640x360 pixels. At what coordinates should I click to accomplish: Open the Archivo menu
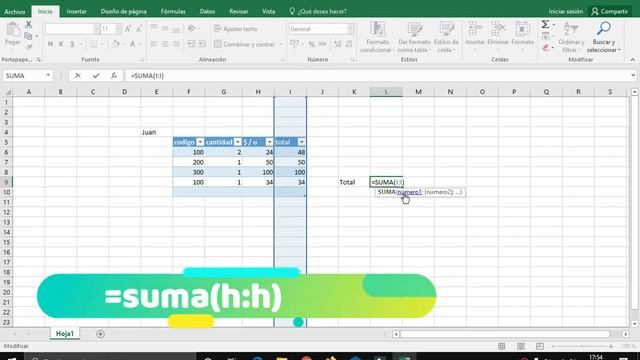[x=15, y=11]
